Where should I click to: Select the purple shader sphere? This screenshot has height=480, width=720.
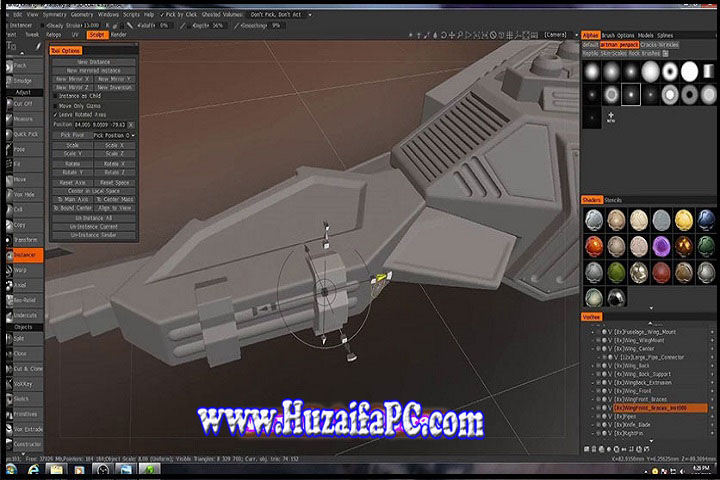661,247
